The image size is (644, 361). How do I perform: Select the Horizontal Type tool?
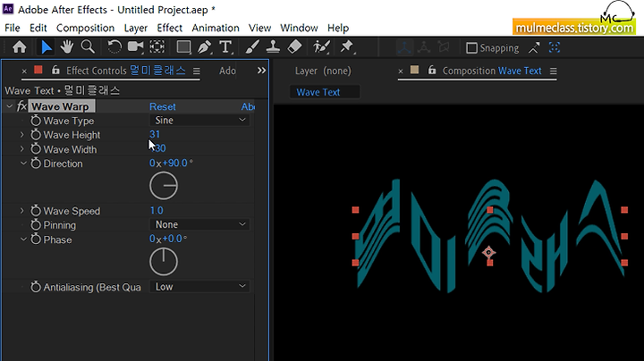pos(225,47)
